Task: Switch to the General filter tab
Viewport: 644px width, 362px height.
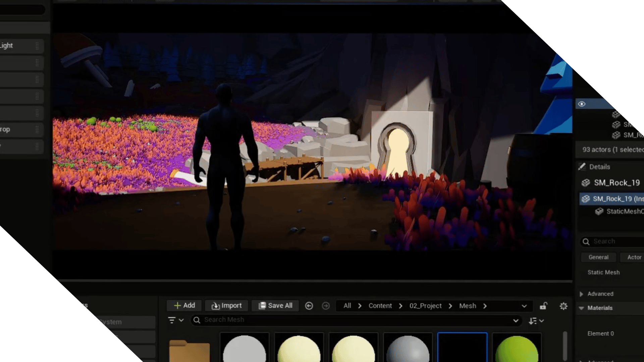Action: click(598, 257)
